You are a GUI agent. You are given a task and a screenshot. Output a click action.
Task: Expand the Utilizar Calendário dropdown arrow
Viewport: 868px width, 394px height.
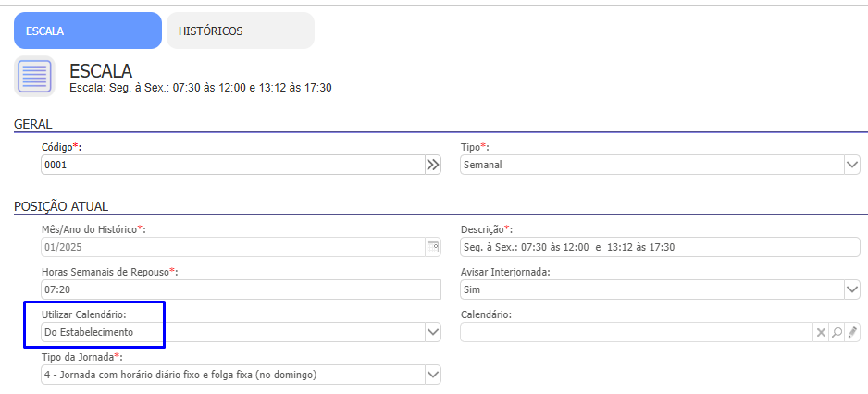click(432, 332)
